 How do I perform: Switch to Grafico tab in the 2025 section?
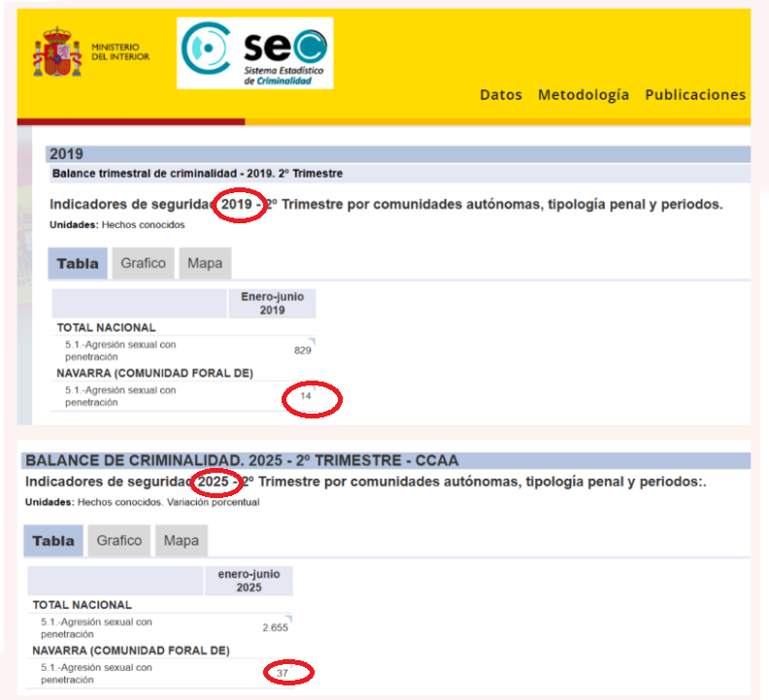point(119,541)
